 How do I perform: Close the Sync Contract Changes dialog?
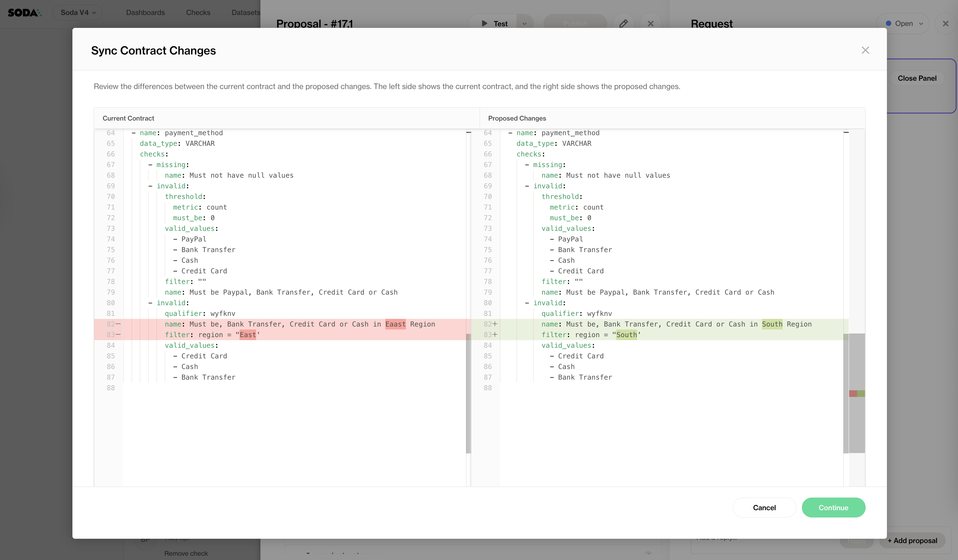point(865,50)
